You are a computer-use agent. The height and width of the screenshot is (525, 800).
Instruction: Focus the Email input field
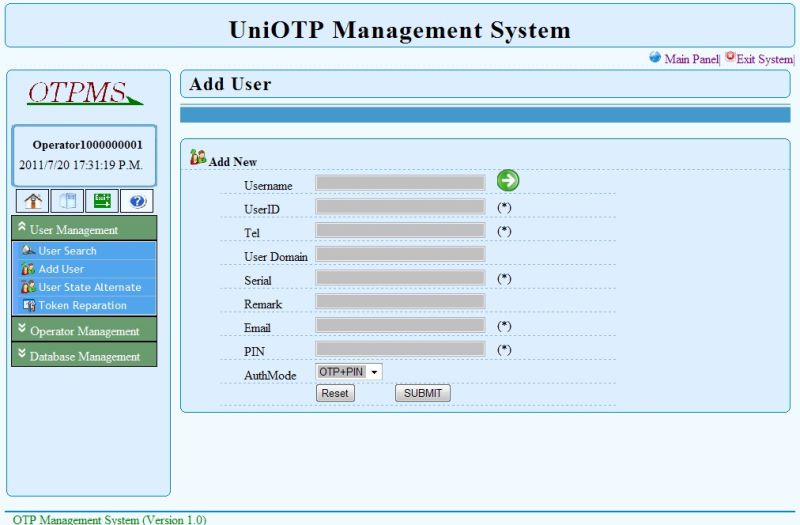(401, 325)
